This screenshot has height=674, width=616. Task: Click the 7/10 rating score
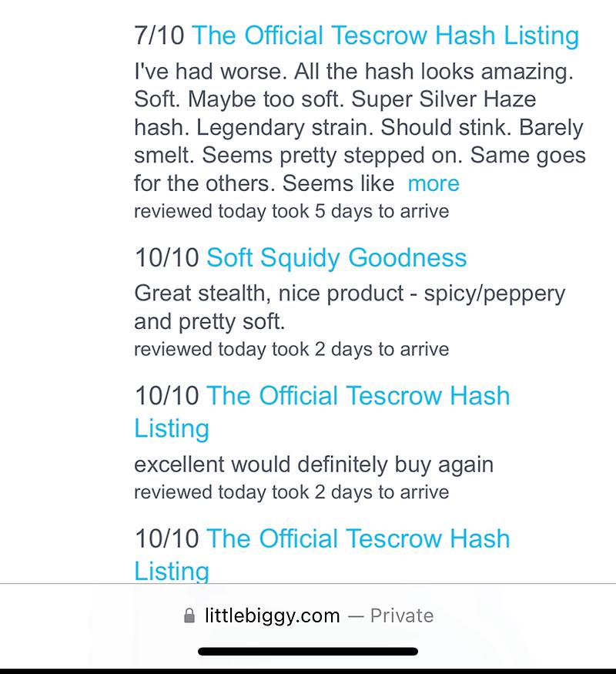pos(159,35)
